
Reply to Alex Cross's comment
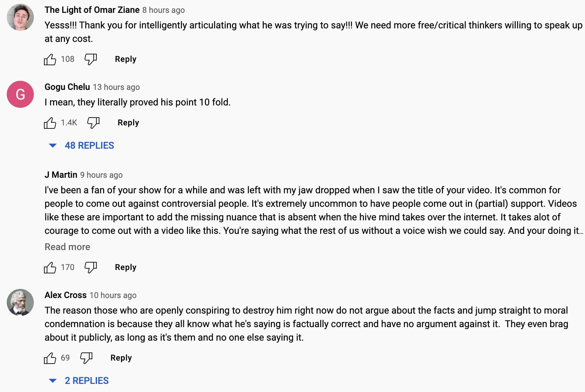[121, 358]
